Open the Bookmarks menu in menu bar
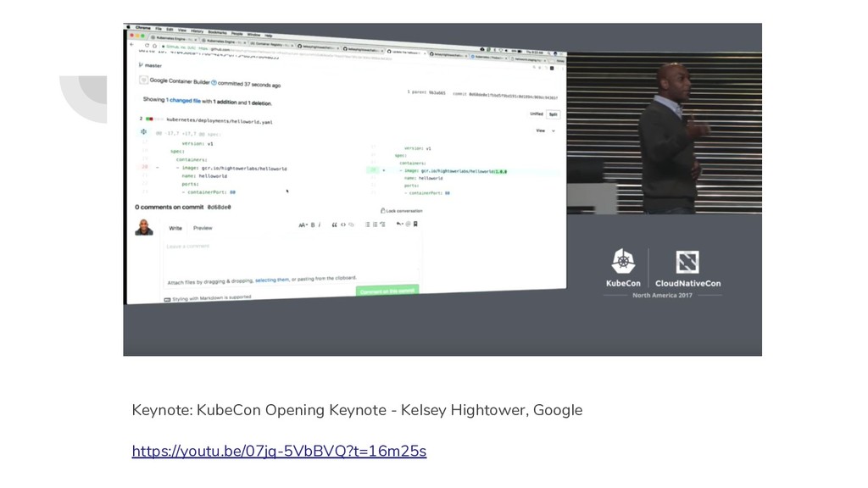Screen dimensions: 868x488 tap(217, 32)
